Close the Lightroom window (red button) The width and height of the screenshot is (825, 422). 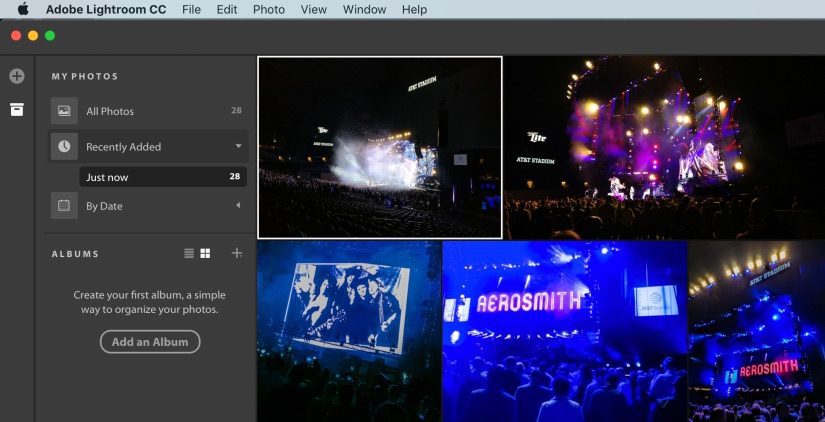(16, 35)
